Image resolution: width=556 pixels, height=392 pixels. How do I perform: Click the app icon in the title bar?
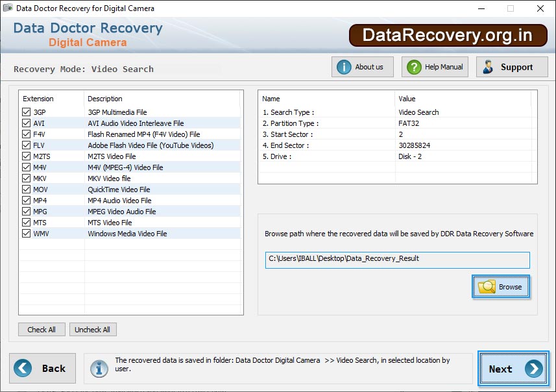click(x=8, y=8)
